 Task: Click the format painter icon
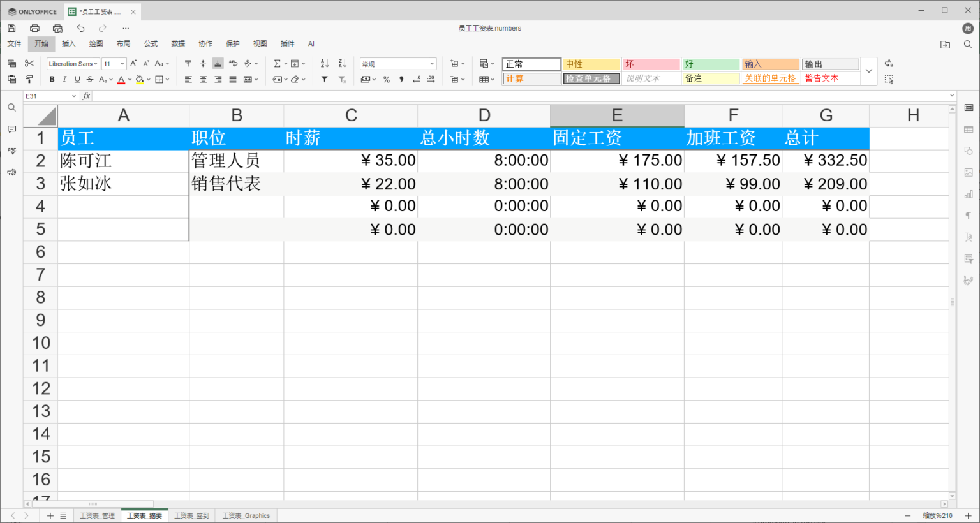pos(28,79)
